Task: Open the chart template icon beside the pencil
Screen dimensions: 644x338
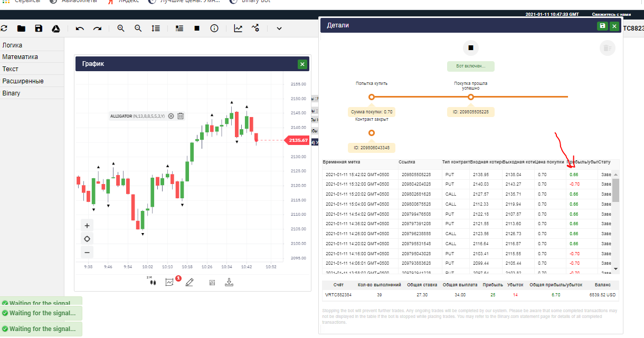Action: 212,282
